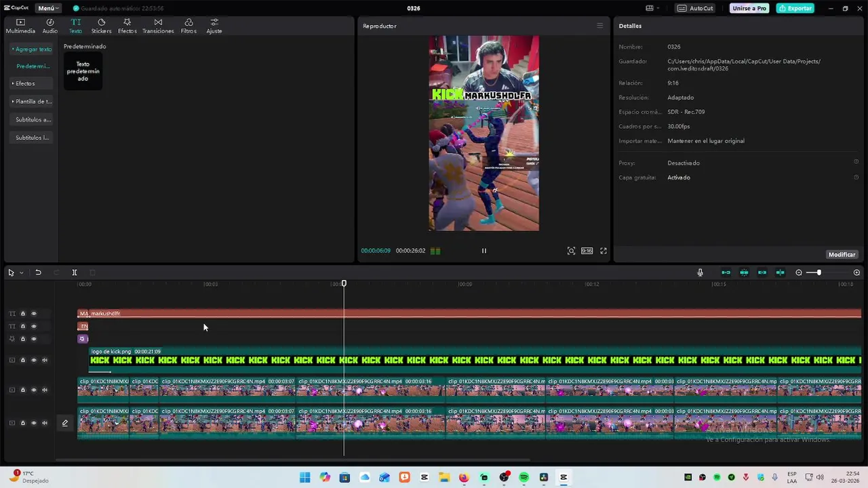Split the clip at playhead
This screenshot has width=868, height=488.
coord(75,272)
